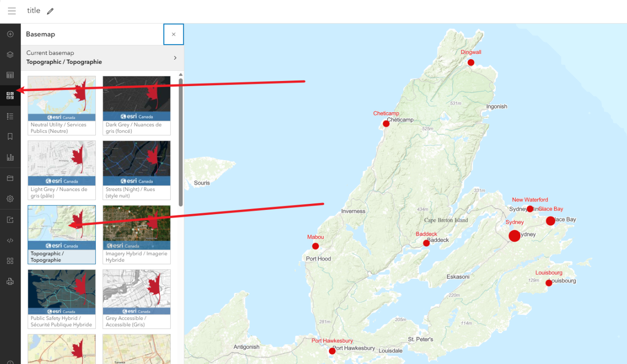This screenshot has height=364, width=627.
Task: Click the Save and open folder icon
Action: pyautogui.click(x=10, y=178)
